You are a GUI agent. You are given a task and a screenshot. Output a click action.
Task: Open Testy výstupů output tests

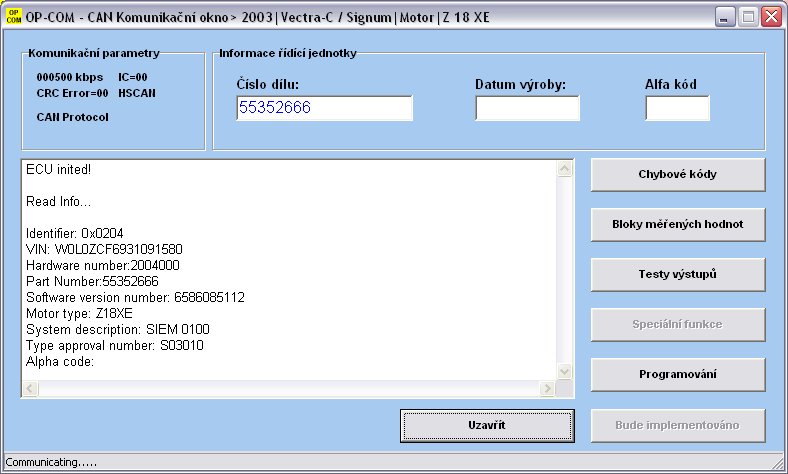(678, 274)
